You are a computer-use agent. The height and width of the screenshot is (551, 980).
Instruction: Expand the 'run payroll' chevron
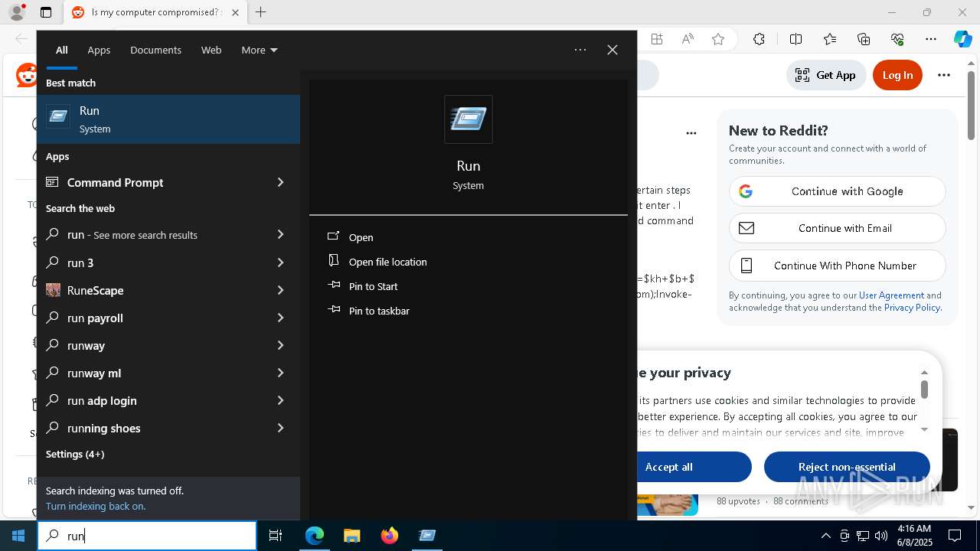[x=280, y=318]
